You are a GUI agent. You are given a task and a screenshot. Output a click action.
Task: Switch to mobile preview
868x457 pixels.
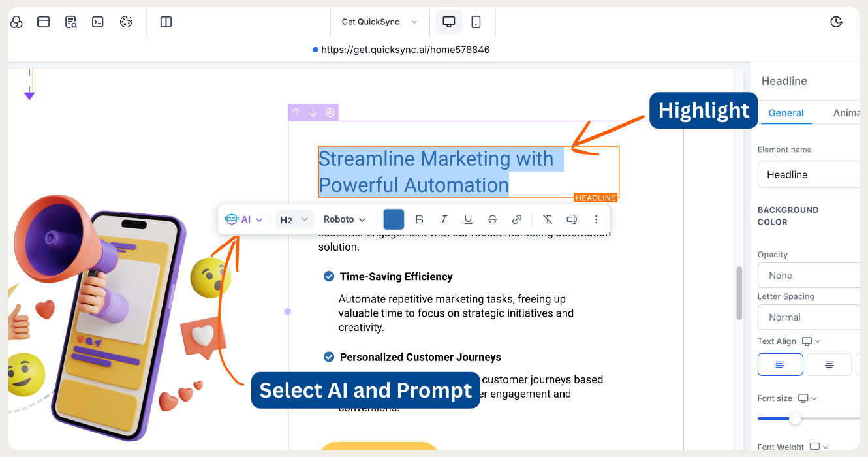tap(476, 22)
